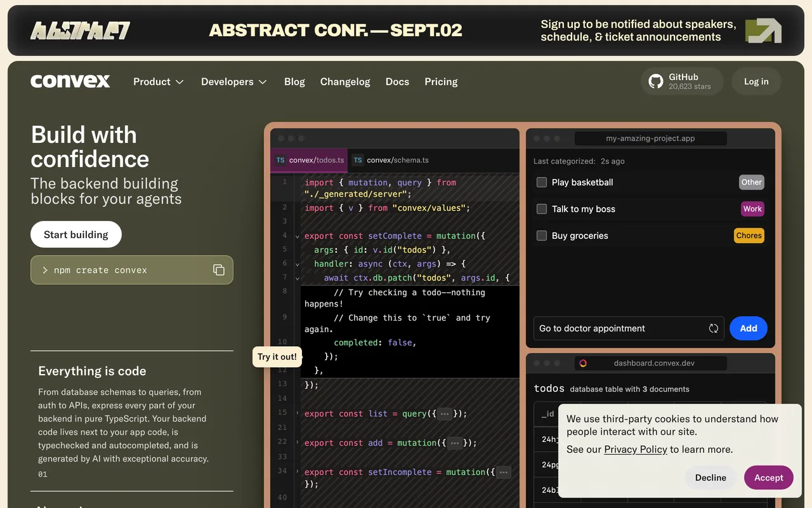
Task: Collapse the setComplete block at line 4
Action: point(298,236)
